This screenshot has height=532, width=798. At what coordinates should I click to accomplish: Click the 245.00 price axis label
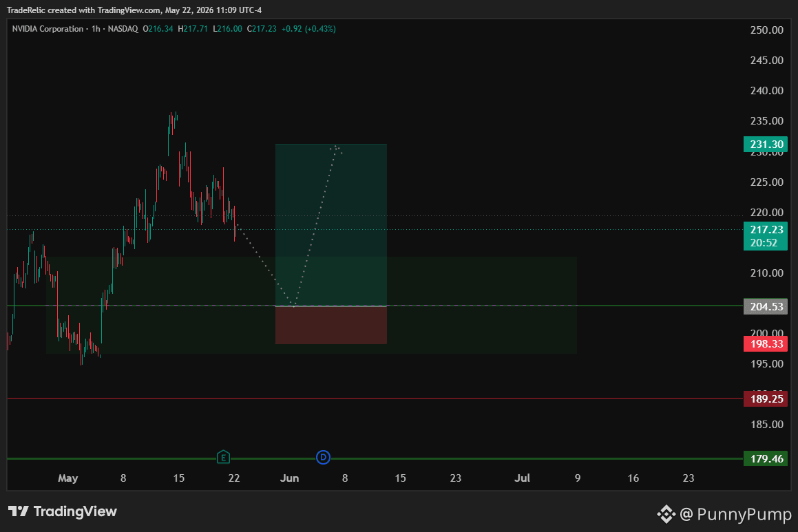pyautogui.click(x=766, y=61)
